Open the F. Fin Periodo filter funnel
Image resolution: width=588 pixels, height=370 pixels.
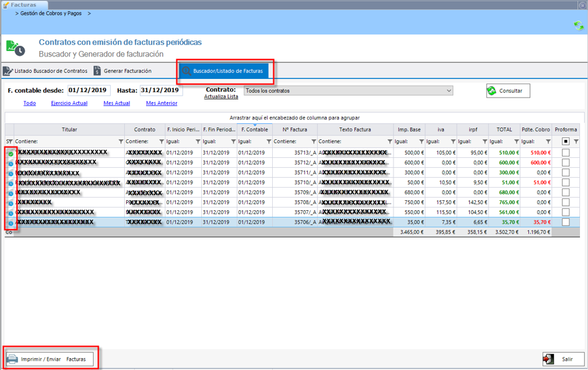click(233, 141)
